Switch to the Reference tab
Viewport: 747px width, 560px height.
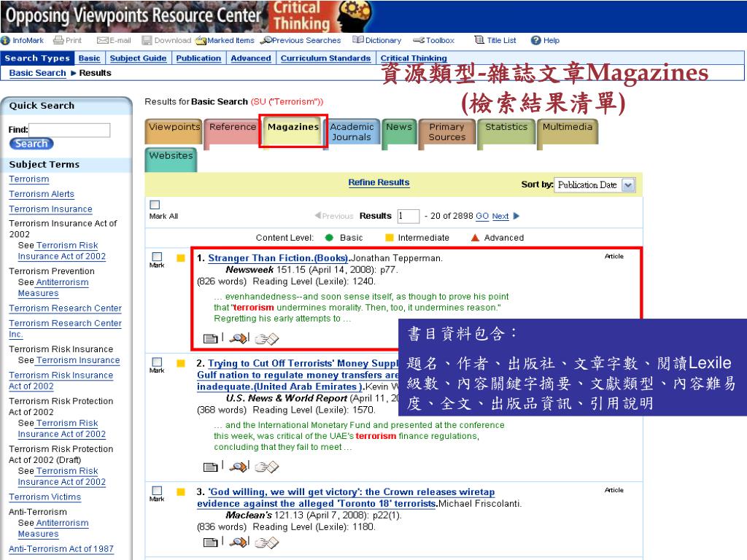[233, 131]
